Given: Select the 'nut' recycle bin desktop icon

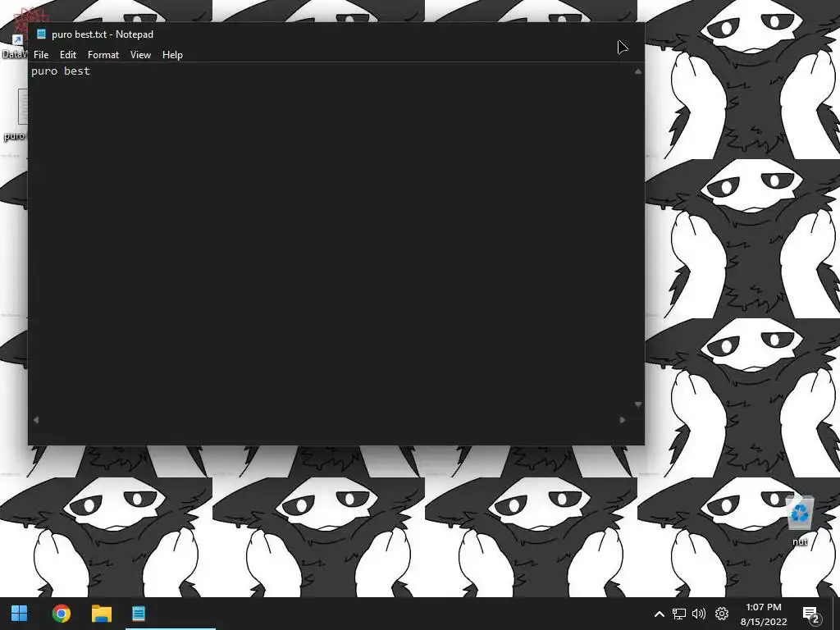Looking at the screenshot, I should coord(800,521).
